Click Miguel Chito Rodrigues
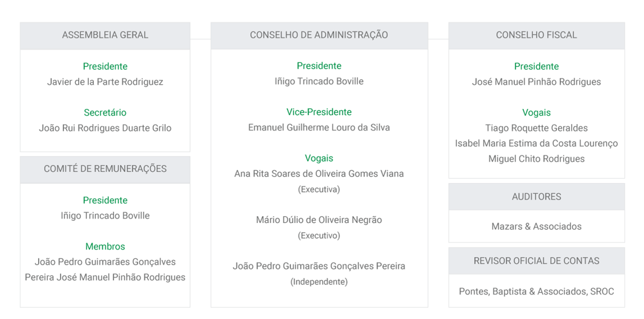Screen dimensions: 644x319 (537, 159)
